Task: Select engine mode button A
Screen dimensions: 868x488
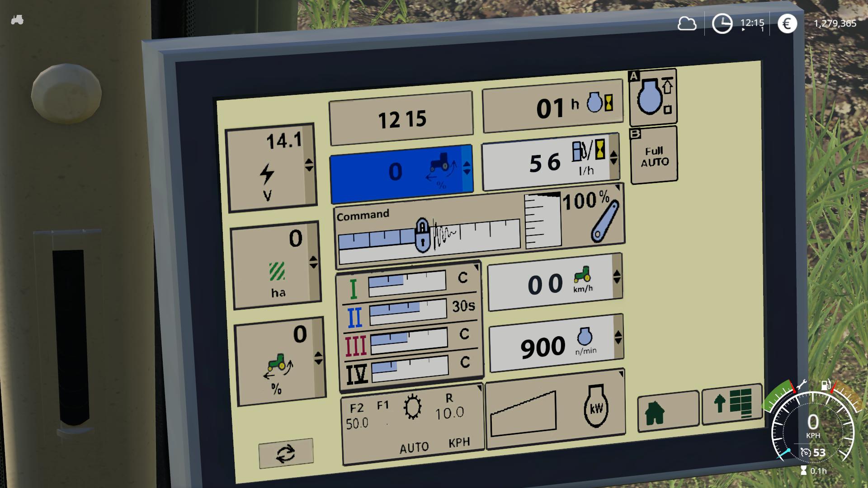Action: [653, 97]
